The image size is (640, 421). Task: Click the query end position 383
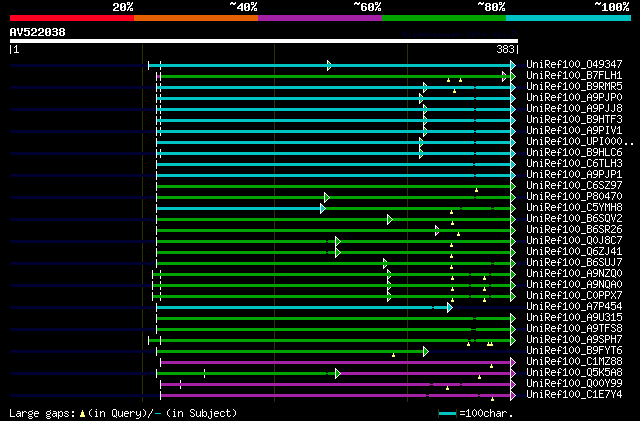pos(505,49)
